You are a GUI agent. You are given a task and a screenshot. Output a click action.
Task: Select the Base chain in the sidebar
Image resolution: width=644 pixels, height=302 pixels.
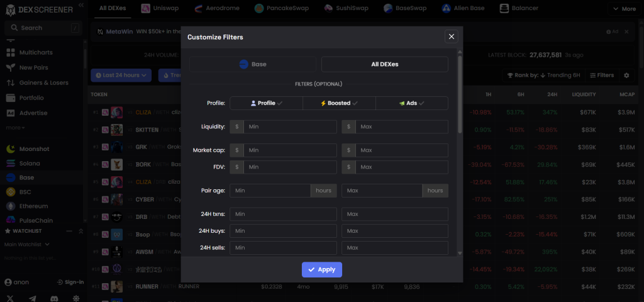[x=26, y=177]
